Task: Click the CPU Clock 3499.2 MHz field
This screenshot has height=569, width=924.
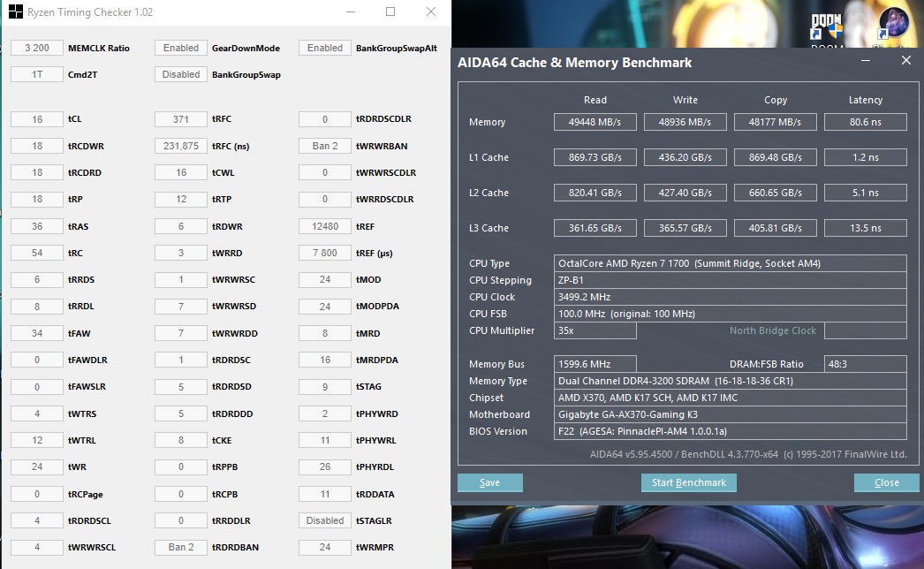Action: (x=731, y=297)
